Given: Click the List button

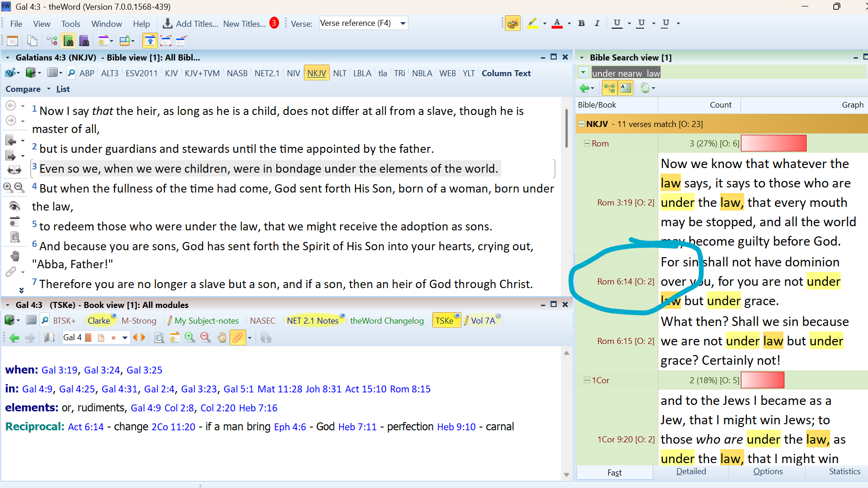Looking at the screenshot, I should point(63,89).
